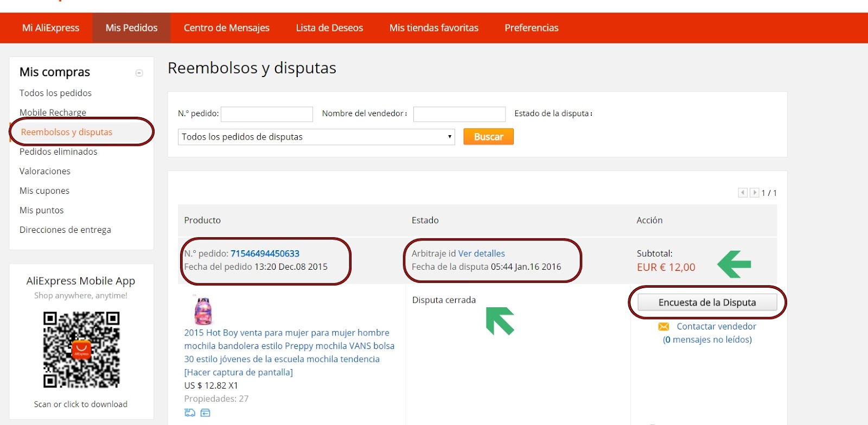Go to Mis cupones in sidebar
Viewport: 868px width, 425px height.
point(44,191)
